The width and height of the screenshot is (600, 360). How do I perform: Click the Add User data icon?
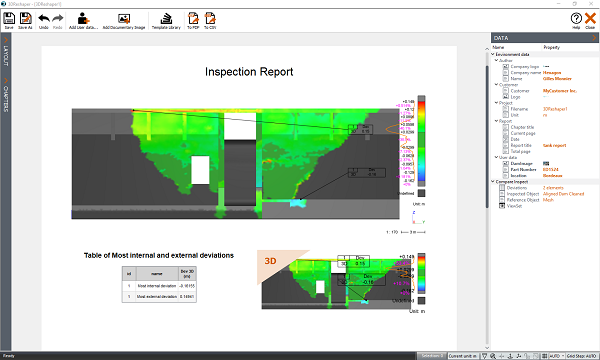pyautogui.click(x=83, y=18)
